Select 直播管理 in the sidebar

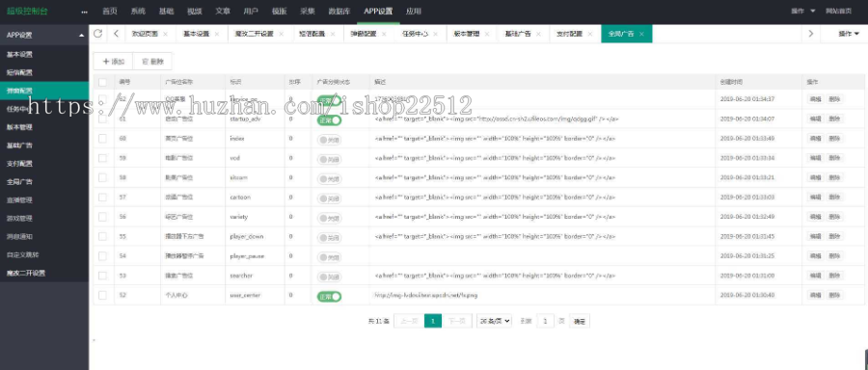click(x=44, y=199)
